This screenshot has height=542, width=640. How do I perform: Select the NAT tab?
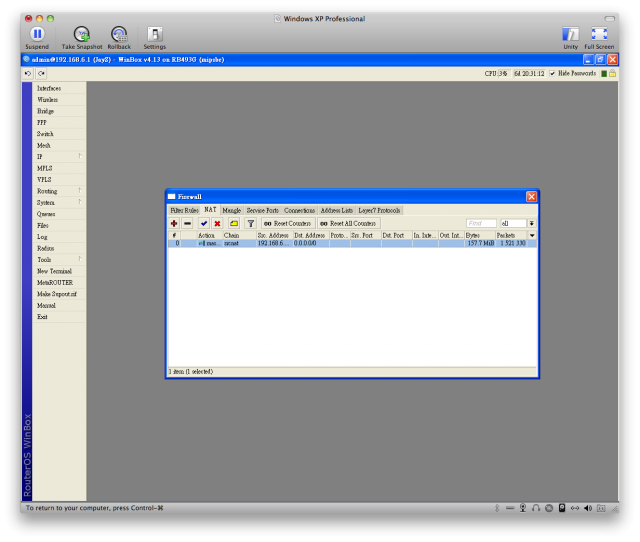210,210
